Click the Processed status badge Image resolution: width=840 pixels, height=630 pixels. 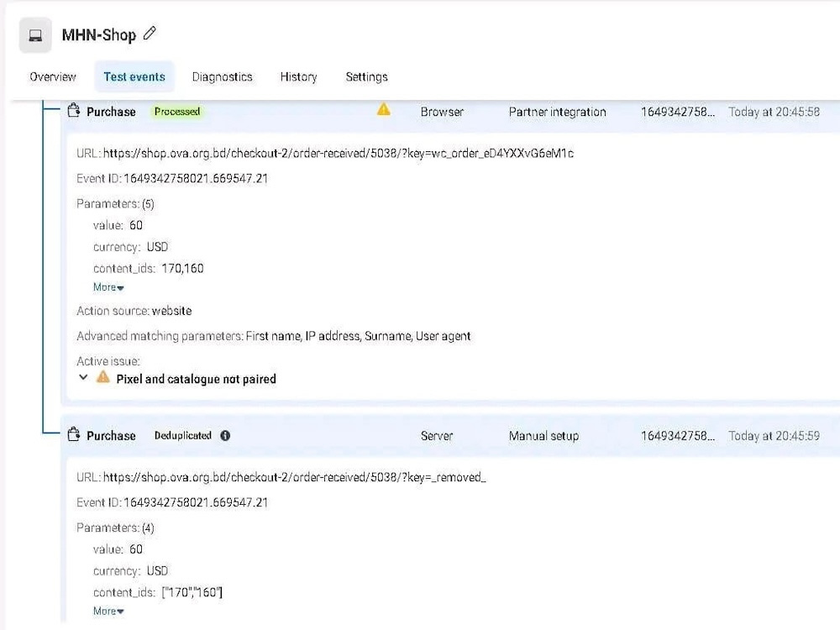177,112
